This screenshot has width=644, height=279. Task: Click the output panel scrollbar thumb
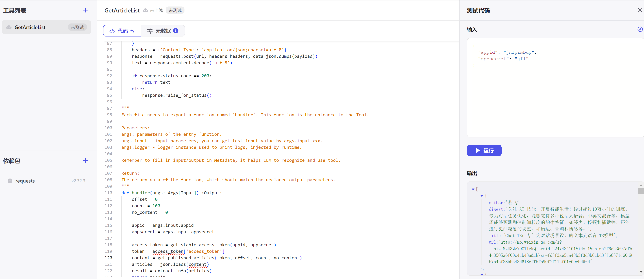[641, 191]
